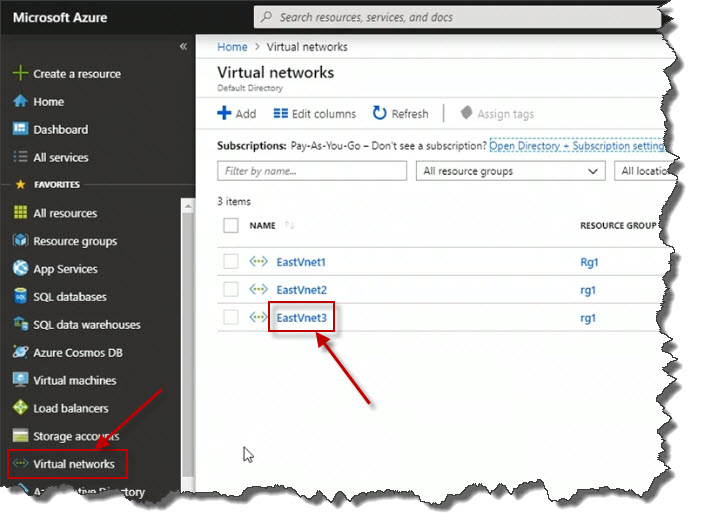Click the Add button label
The height and width of the screenshot is (524, 701).
click(246, 114)
